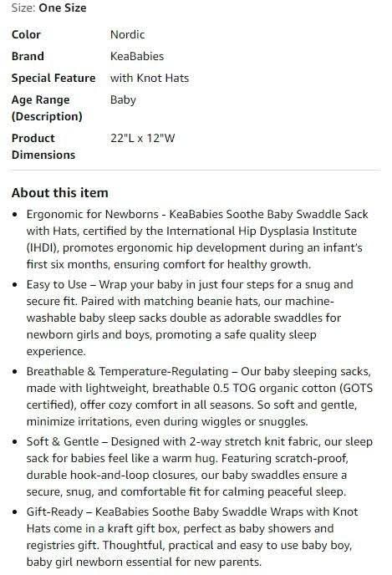Click the 22"L x 12"W dimensions value
The width and height of the screenshot is (392, 575).
coord(143,138)
